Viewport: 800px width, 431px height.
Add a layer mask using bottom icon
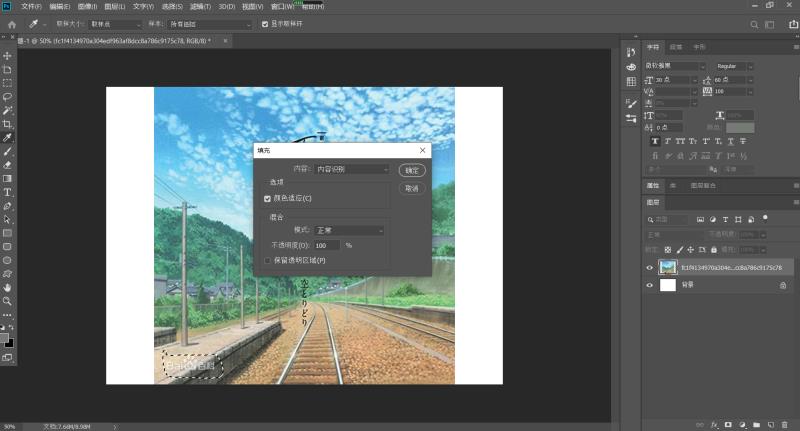pos(728,424)
